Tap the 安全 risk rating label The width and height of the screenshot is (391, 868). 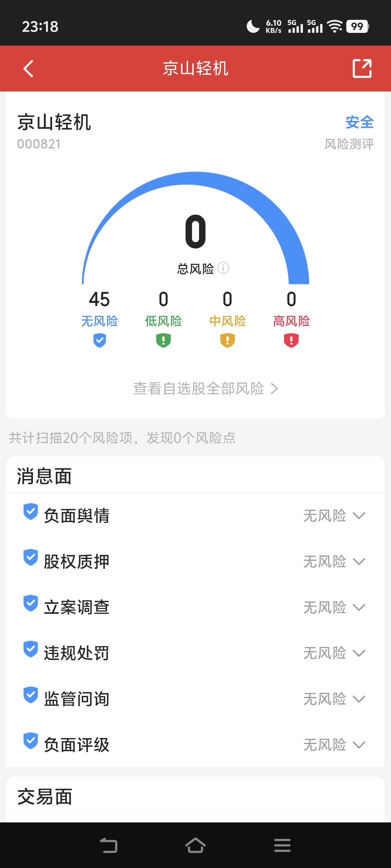(x=359, y=122)
